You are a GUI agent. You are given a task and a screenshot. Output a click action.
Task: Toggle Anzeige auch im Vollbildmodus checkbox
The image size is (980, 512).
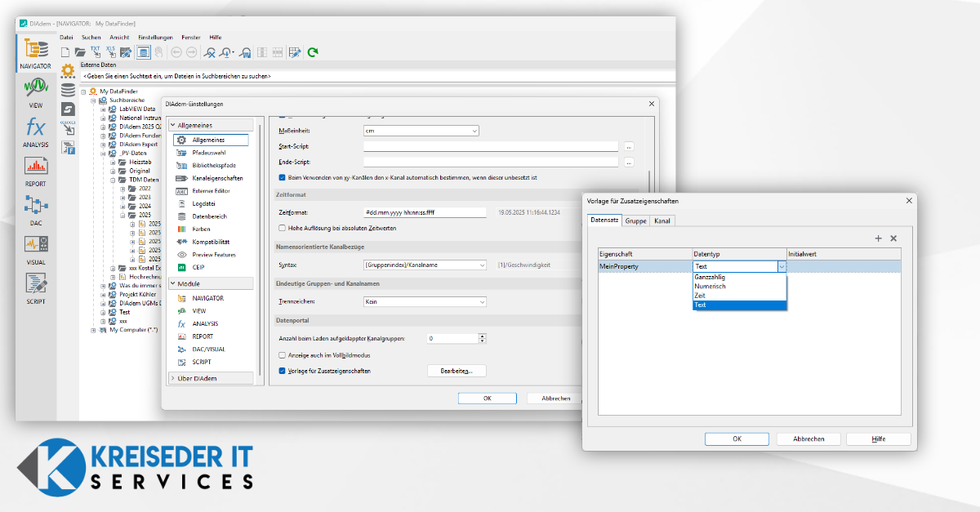click(283, 355)
